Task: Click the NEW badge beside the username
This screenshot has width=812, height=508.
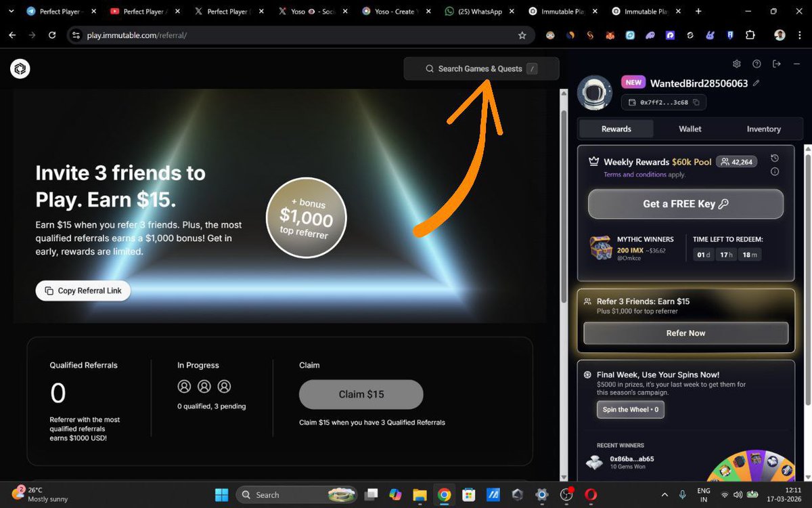Action: pos(633,83)
